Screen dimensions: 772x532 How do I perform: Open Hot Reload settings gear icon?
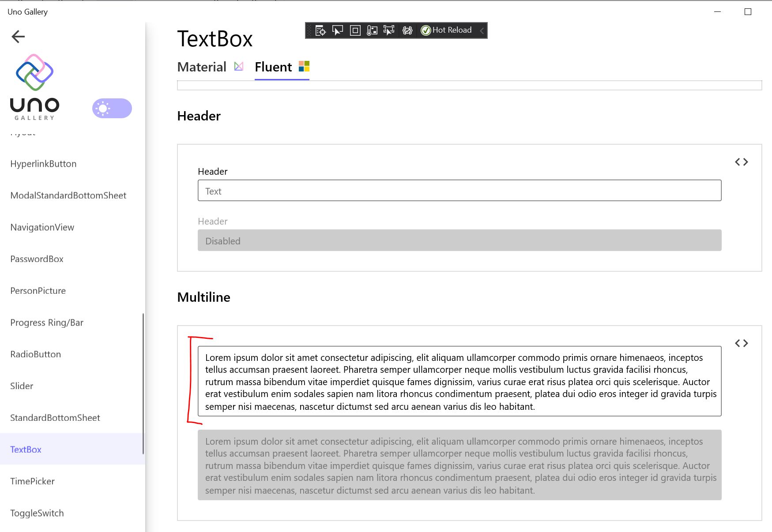(x=407, y=30)
